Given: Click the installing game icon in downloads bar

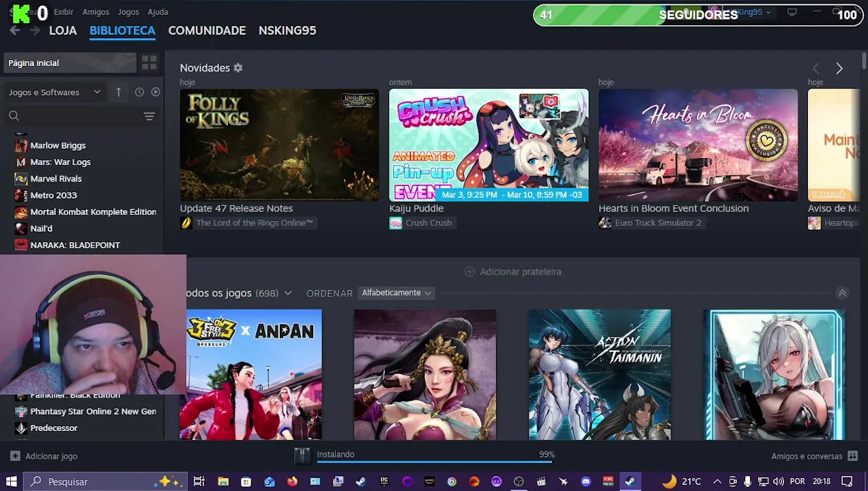Looking at the screenshot, I should pos(302,456).
